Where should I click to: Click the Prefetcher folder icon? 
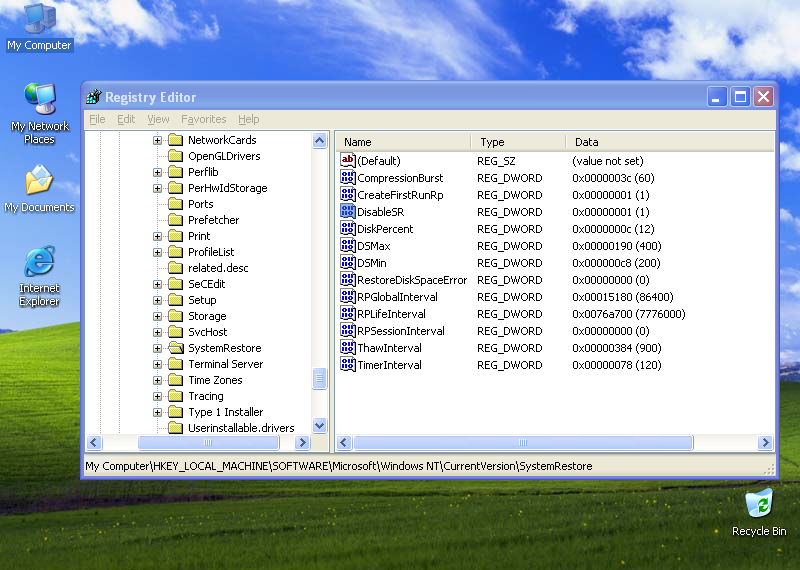coord(176,220)
